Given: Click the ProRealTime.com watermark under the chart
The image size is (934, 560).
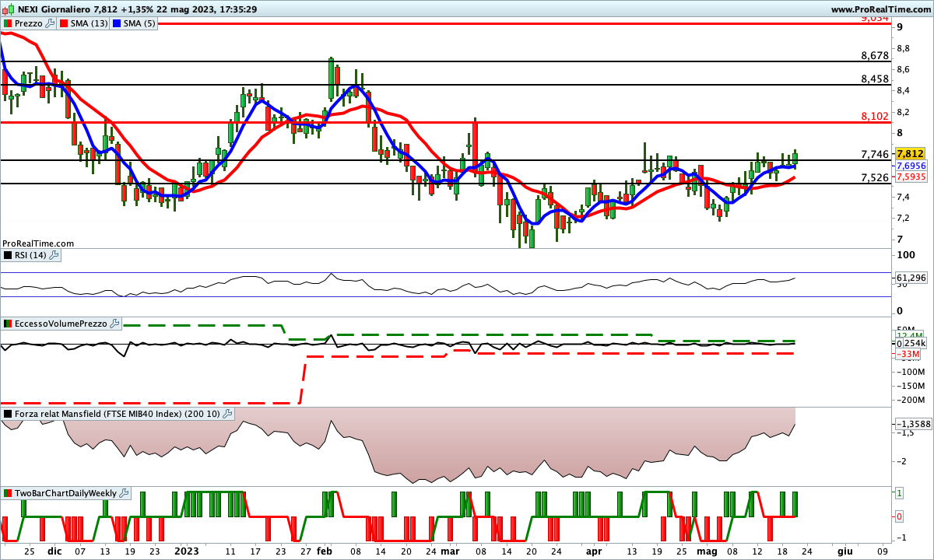Looking at the screenshot, I should pos(38,243).
